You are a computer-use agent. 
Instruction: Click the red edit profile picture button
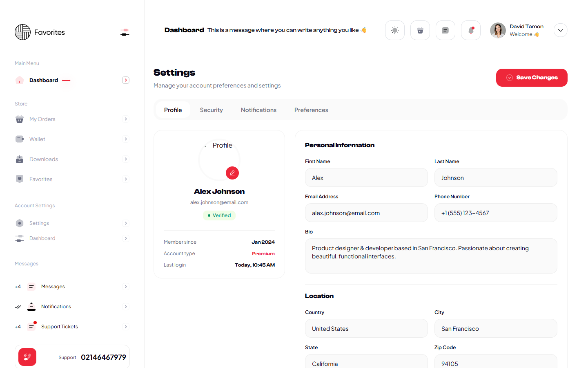click(232, 173)
